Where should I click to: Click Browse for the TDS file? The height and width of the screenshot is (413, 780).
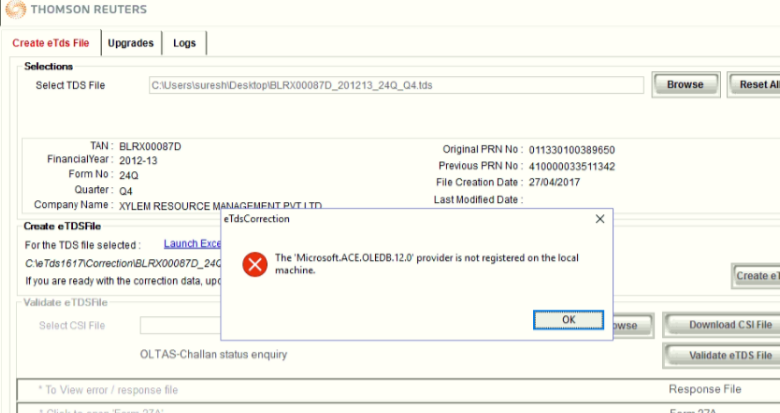pos(685,85)
